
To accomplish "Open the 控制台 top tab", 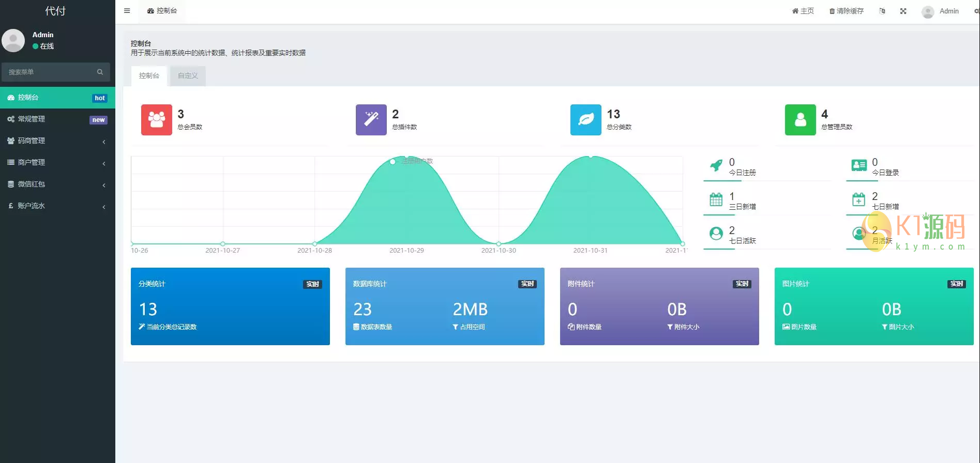I will [162, 11].
